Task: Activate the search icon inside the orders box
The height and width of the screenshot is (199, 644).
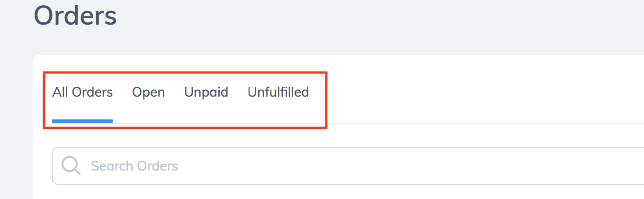Action: (71, 166)
